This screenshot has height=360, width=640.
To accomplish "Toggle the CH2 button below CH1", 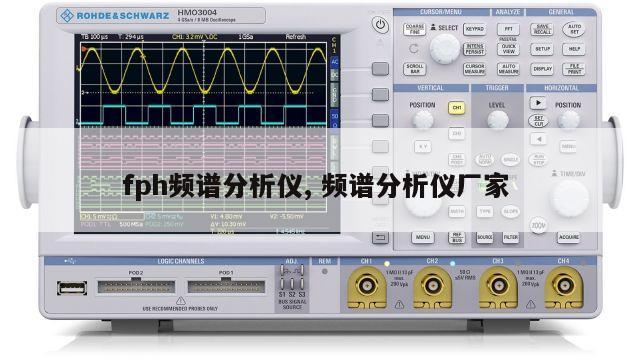I will 456,133.
